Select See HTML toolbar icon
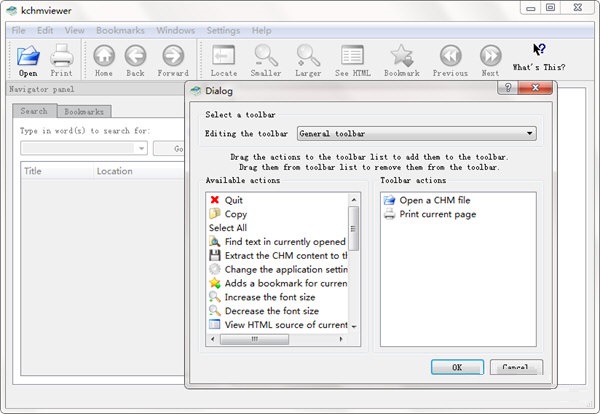Screen dimensions: 600x414 (x=352, y=57)
